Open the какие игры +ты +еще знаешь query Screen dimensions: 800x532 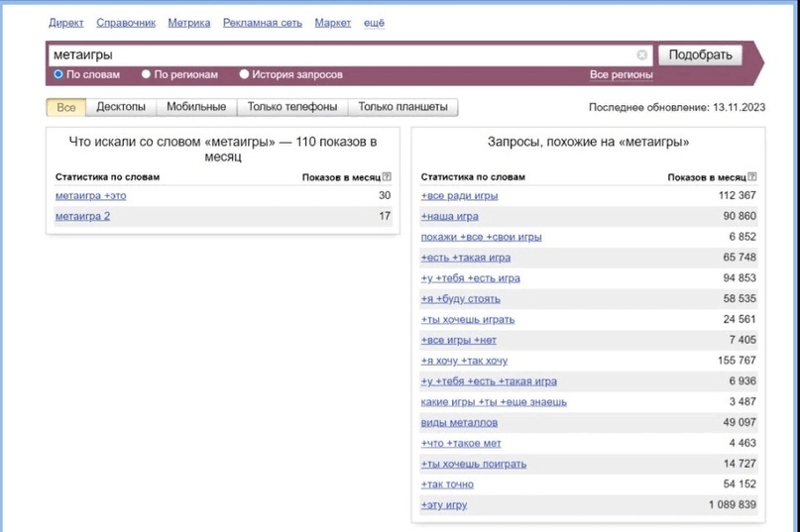(494, 402)
